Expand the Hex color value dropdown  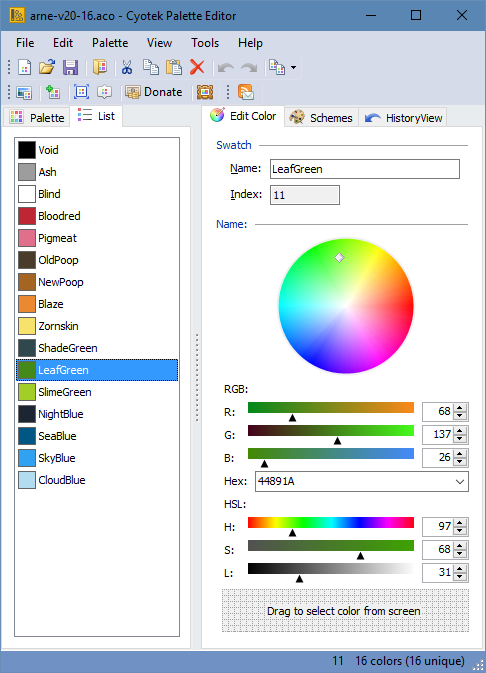point(460,482)
